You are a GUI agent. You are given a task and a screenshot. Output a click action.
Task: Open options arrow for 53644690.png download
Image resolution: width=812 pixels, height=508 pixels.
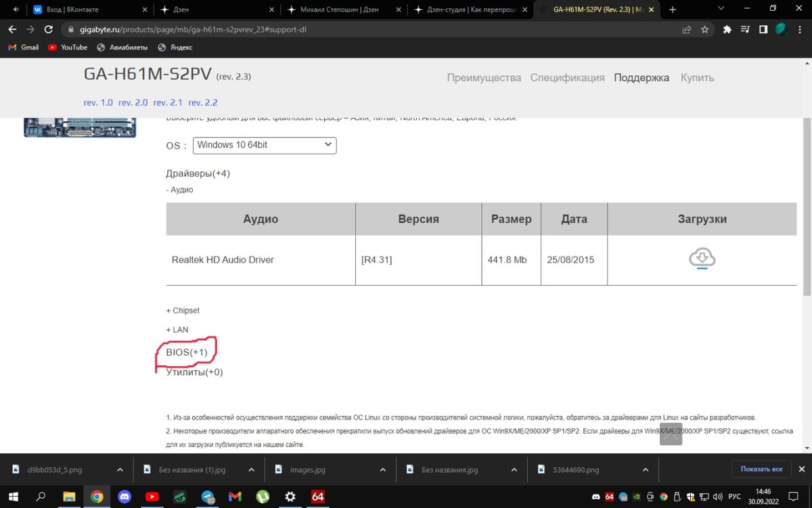(645, 469)
